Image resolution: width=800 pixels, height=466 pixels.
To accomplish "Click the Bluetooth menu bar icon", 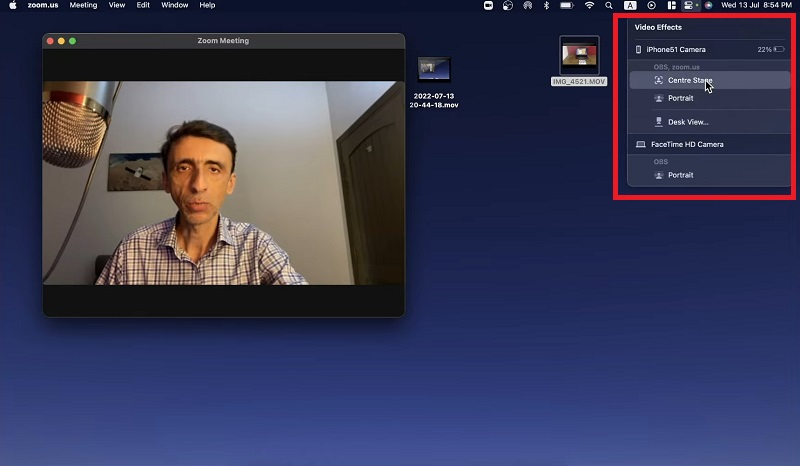I will click(x=546, y=5).
